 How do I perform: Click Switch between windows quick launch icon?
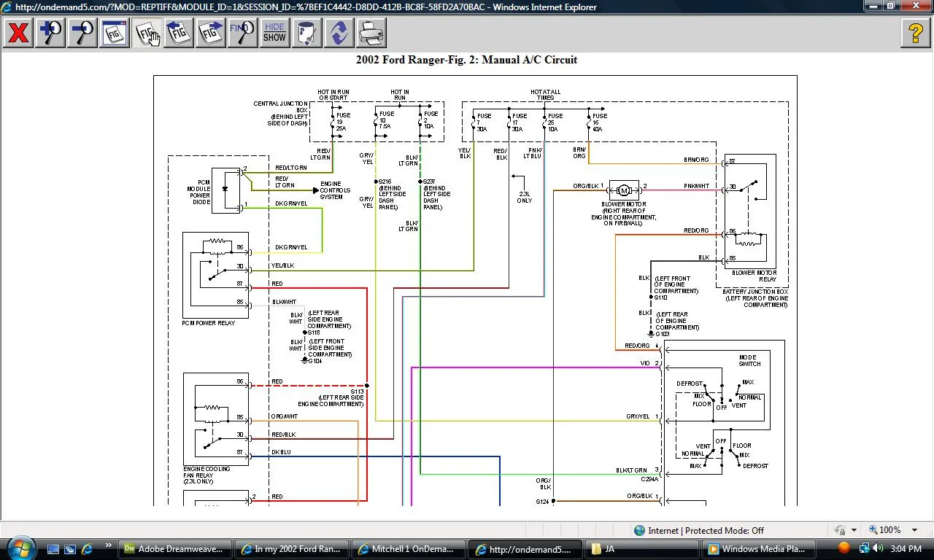coord(70,549)
